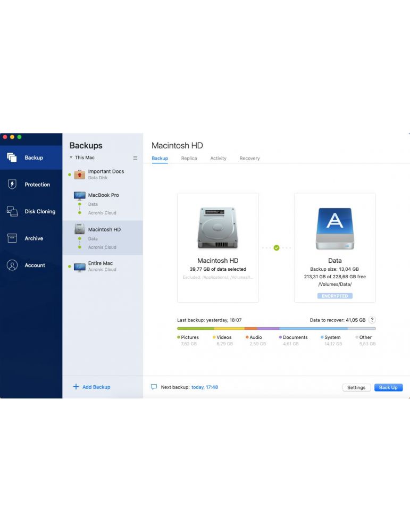Click Acronis Cloud under Macintosh HD
Viewport: 410px width, 532px height.
point(102,247)
